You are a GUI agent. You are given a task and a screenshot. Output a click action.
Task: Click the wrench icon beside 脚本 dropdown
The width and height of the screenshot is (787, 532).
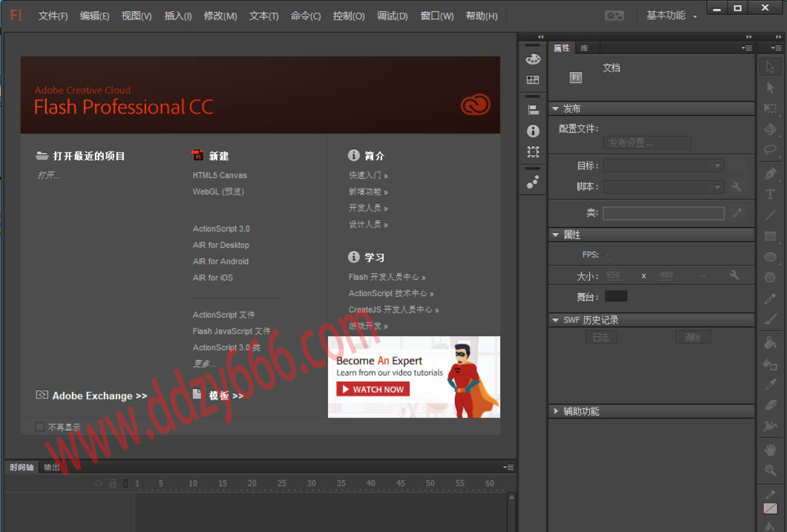tap(737, 186)
